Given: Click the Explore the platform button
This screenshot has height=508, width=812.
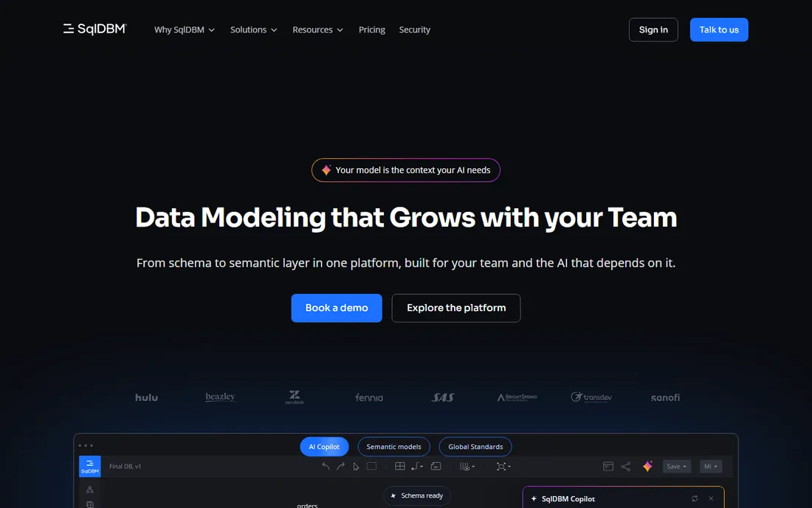Looking at the screenshot, I should (x=455, y=308).
